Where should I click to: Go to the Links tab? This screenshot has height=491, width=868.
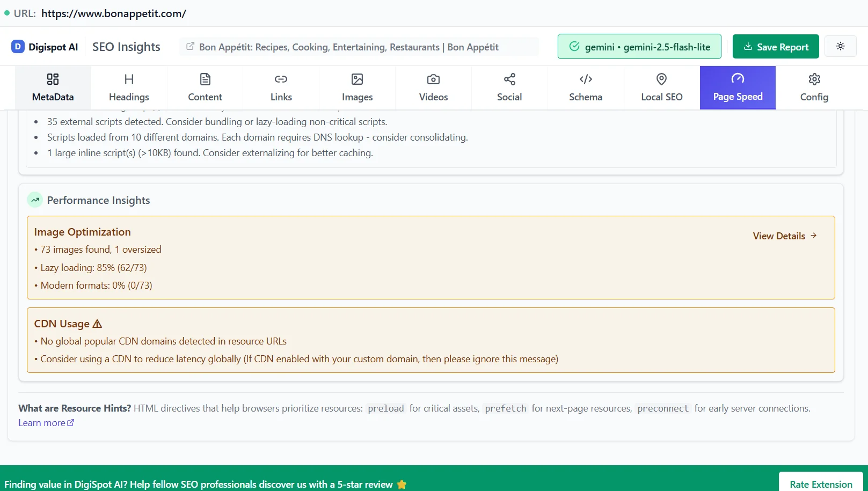[x=281, y=87]
